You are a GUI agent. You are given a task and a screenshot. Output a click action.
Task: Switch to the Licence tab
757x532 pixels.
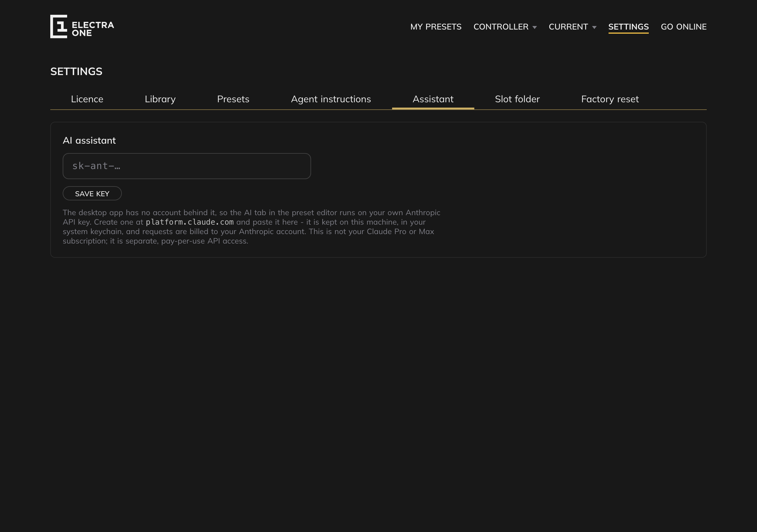(87, 99)
